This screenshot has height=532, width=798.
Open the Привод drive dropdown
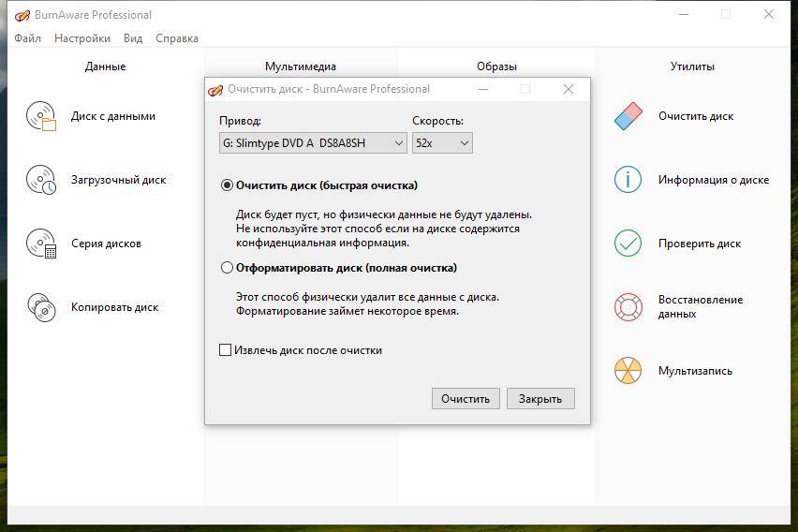point(313,143)
